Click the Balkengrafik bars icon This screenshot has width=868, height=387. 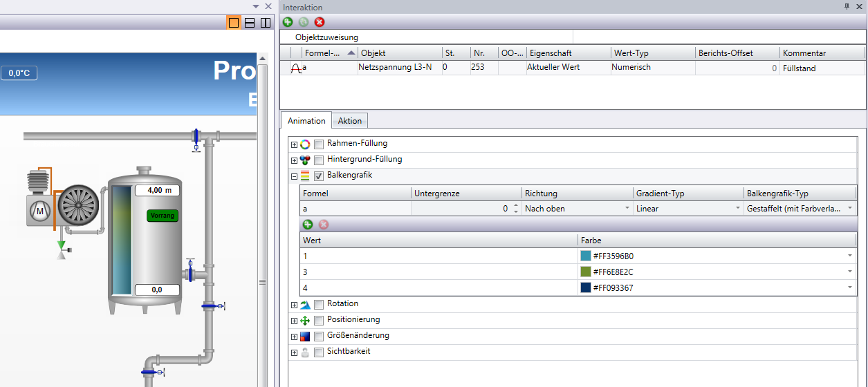[x=305, y=176]
